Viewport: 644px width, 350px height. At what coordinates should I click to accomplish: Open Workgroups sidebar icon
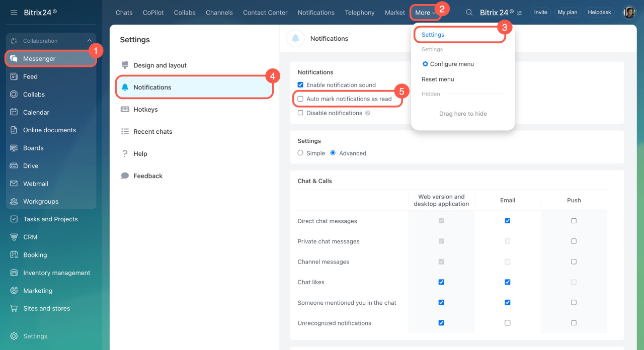[14, 202]
